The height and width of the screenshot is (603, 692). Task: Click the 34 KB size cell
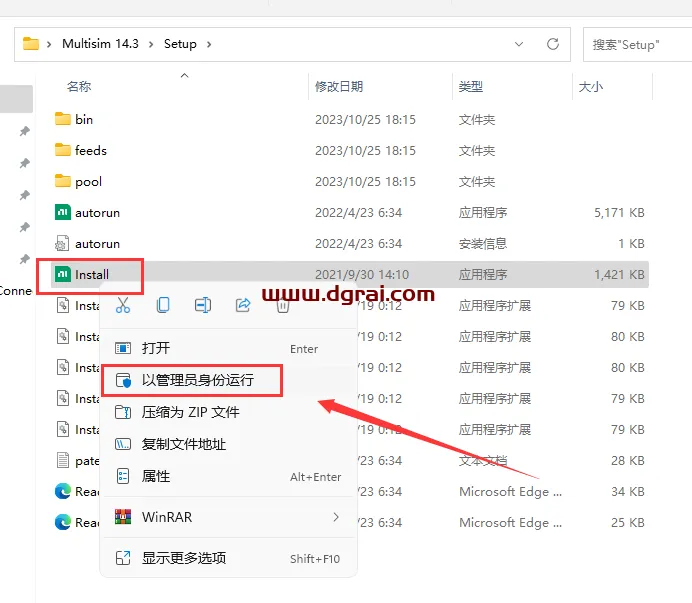tap(628, 491)
